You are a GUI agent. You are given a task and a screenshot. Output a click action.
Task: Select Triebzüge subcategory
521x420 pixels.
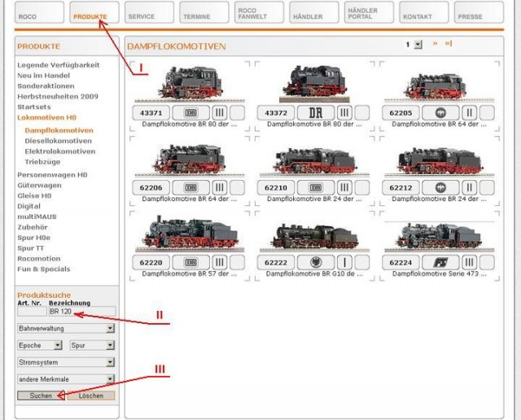42,162
